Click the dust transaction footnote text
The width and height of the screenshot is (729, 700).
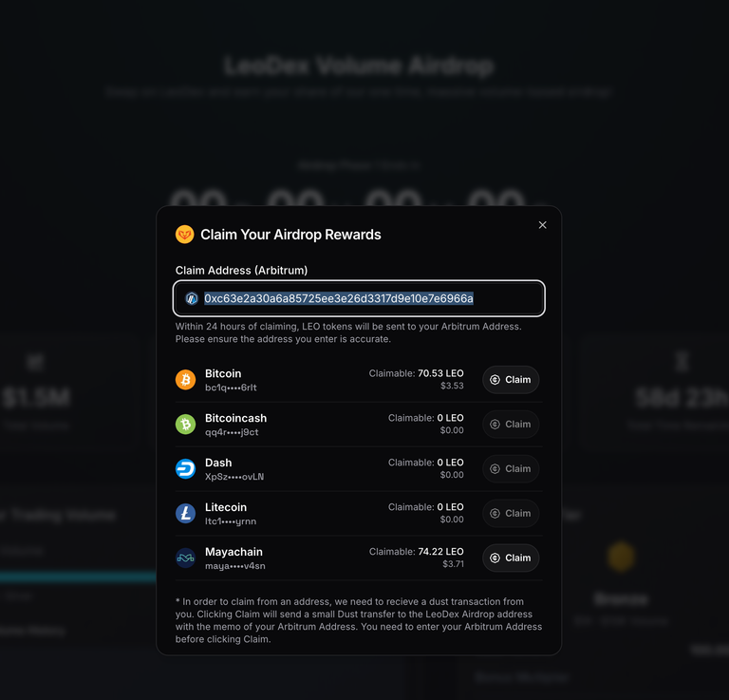(x=359, y=620)
